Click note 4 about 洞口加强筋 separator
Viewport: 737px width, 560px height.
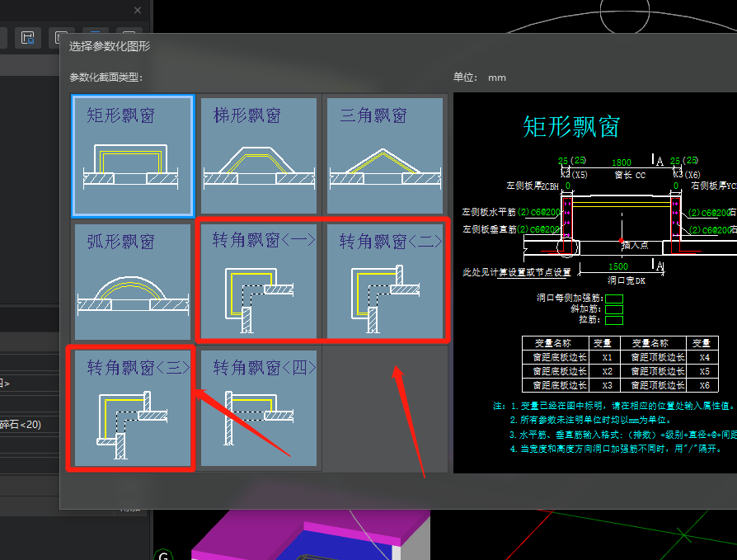pyautogui.click(x=616, y=449)
